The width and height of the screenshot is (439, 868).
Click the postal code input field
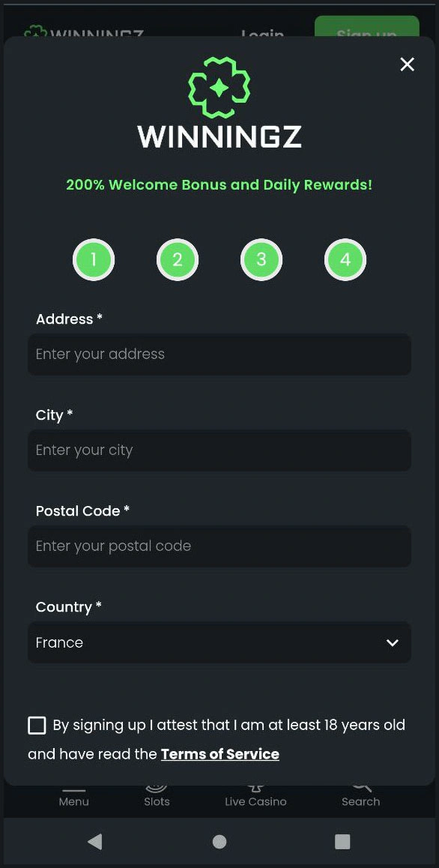[x=219, y=546]
